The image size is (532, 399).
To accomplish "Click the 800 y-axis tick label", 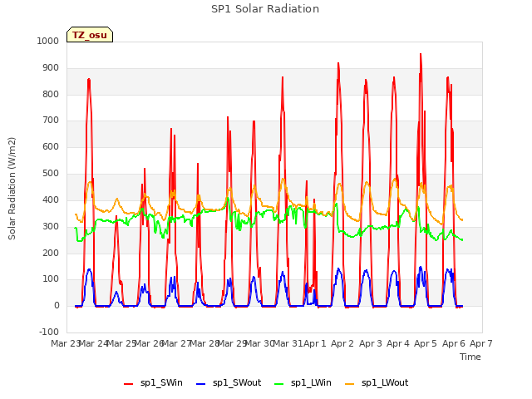I will point(50,94).
